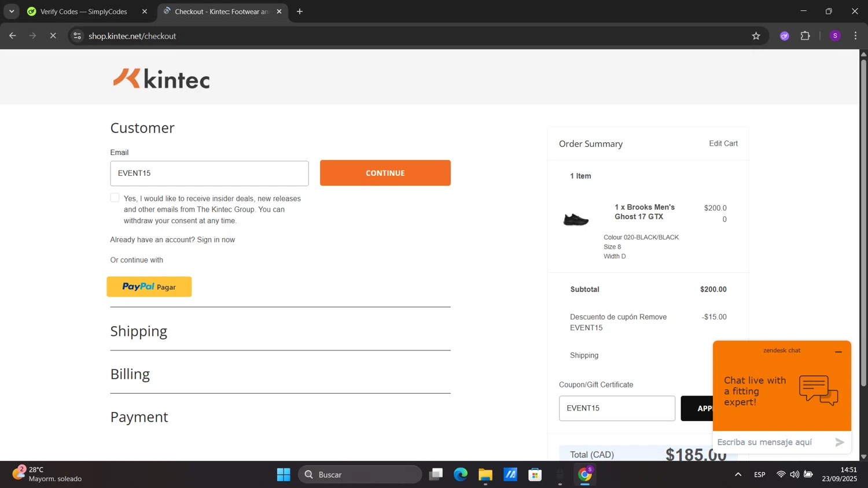
Task: Open Microsoft Store from taskbar
Action: tap(535, 475)
